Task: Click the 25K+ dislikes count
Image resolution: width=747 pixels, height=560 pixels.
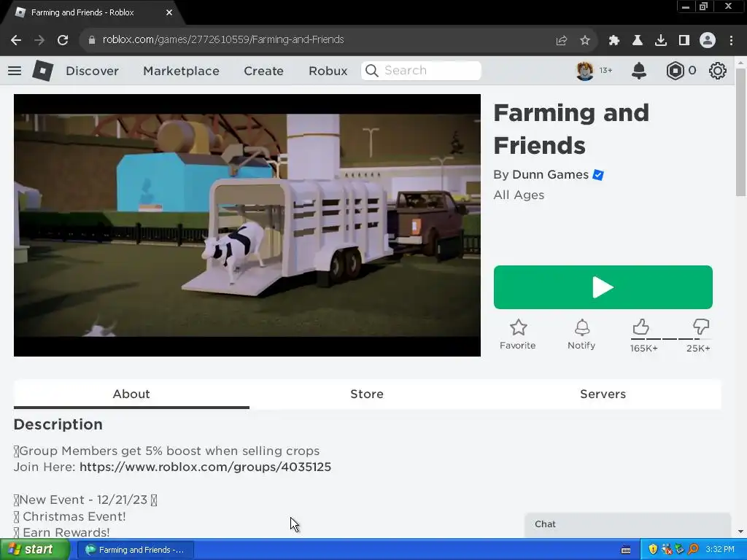Action: (x=698, y=349)
